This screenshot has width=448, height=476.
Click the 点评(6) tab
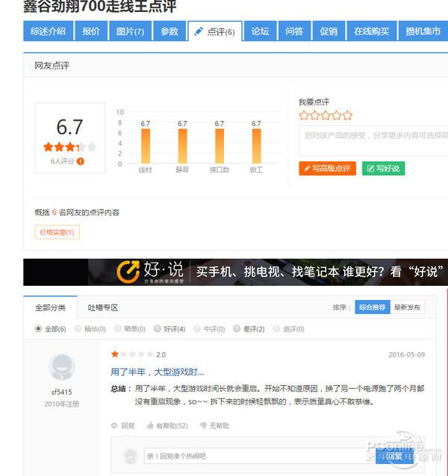coord(215,31)
